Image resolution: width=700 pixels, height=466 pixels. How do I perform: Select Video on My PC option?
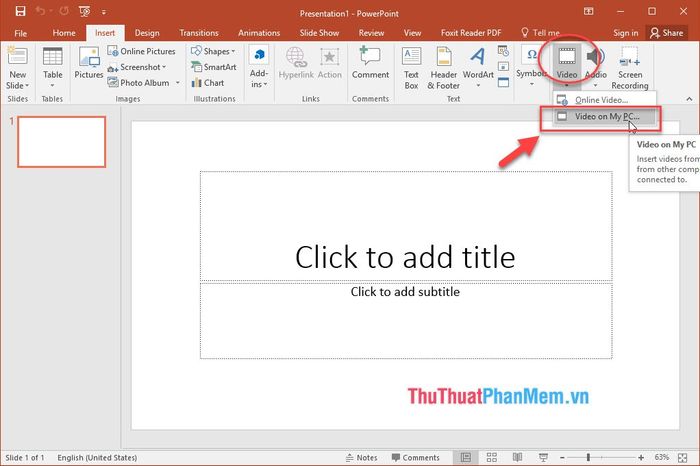point(605,116)
